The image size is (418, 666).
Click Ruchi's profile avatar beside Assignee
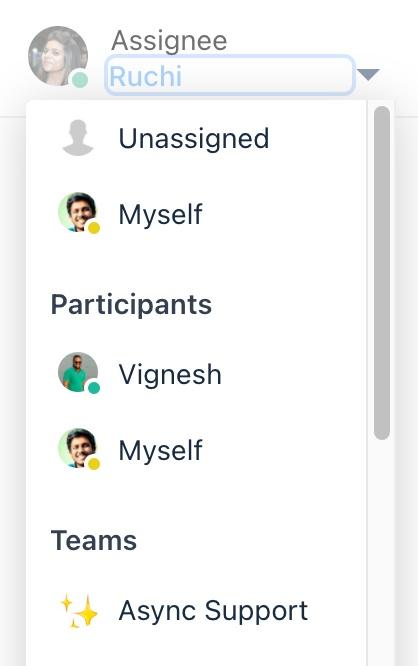coord(58,56)
